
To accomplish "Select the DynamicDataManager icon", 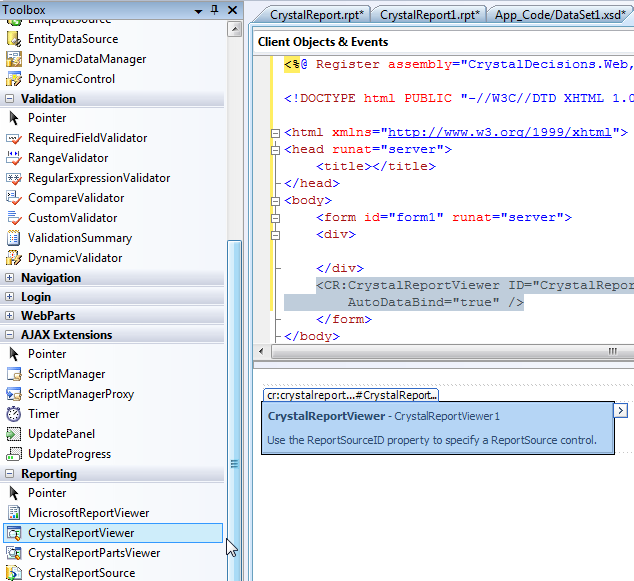I will (x=13, y=59).
